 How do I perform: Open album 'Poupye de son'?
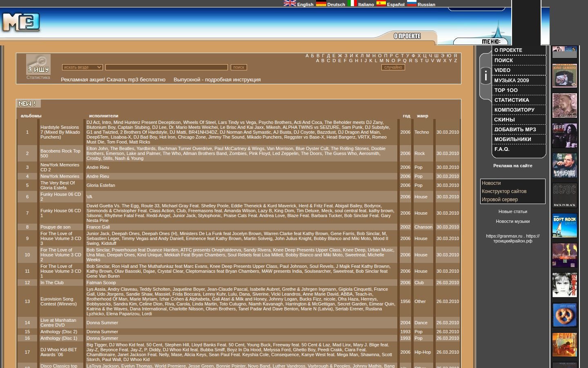click(56, 227)
